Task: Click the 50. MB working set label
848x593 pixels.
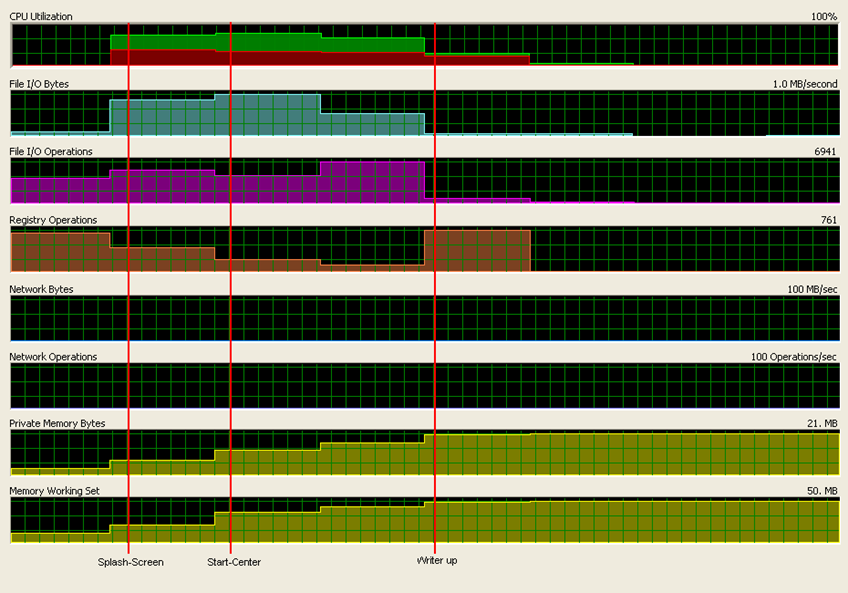Action: point(821,491)
